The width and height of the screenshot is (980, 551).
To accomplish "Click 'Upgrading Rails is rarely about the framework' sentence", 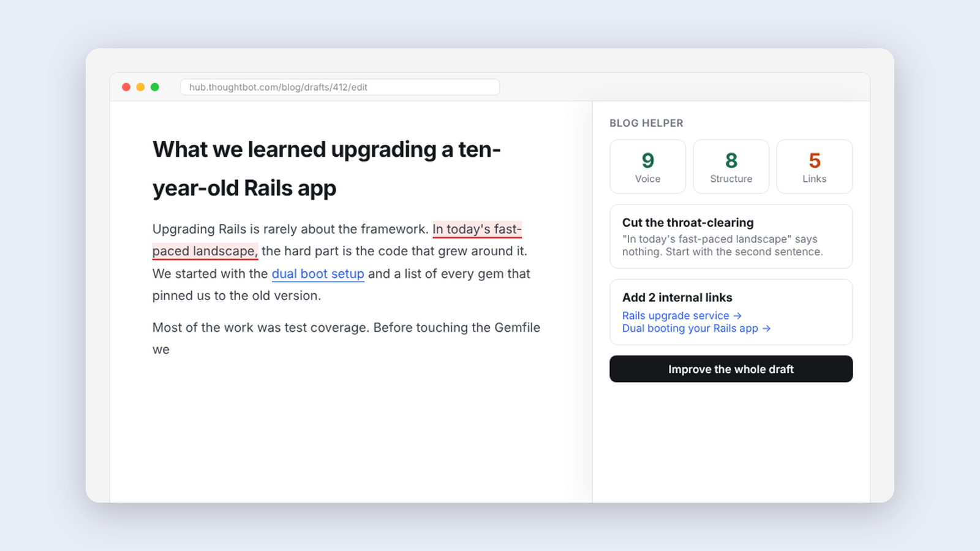I will pos(290,229).
